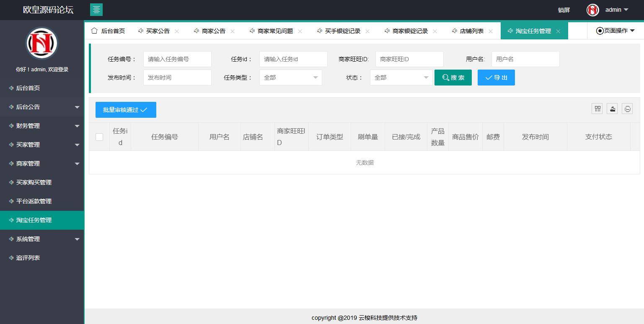Close the 店铺列表 tab
Screen dimensions: 644x324
tap(491, 31)
